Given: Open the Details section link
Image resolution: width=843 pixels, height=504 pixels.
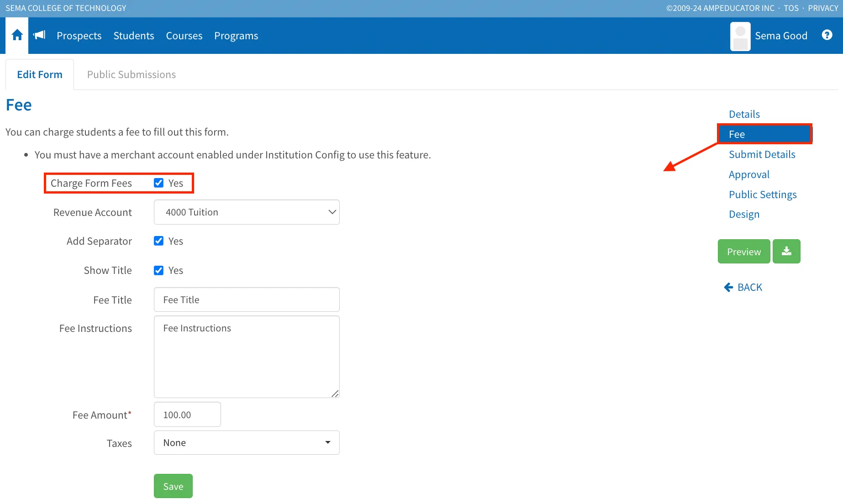Looking at the screenshot, I should [x=744, y=114].
